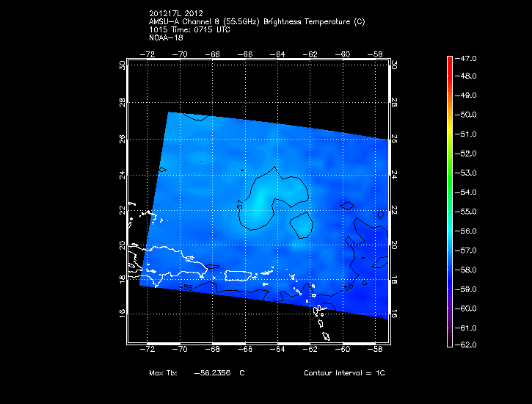This screenshot has width=532, height=404.
Task: Click the -58 longitude label on bottom axis
Action: pos(375,349)
